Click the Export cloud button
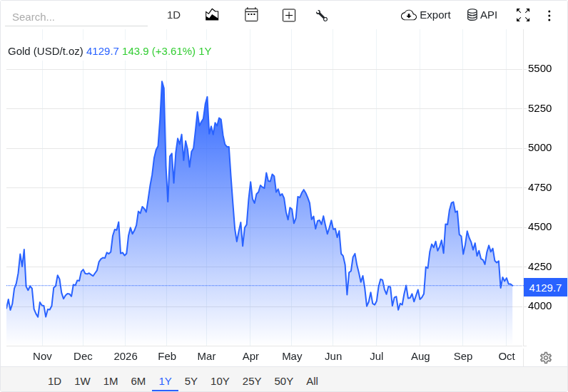The width and height of the screenshot is (568, 392). coord(425,15)
